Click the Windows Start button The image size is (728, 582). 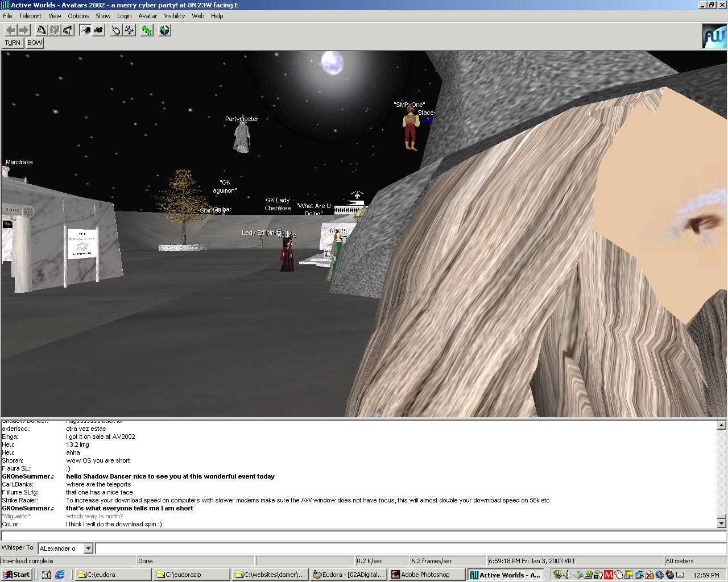pos(16,575)
